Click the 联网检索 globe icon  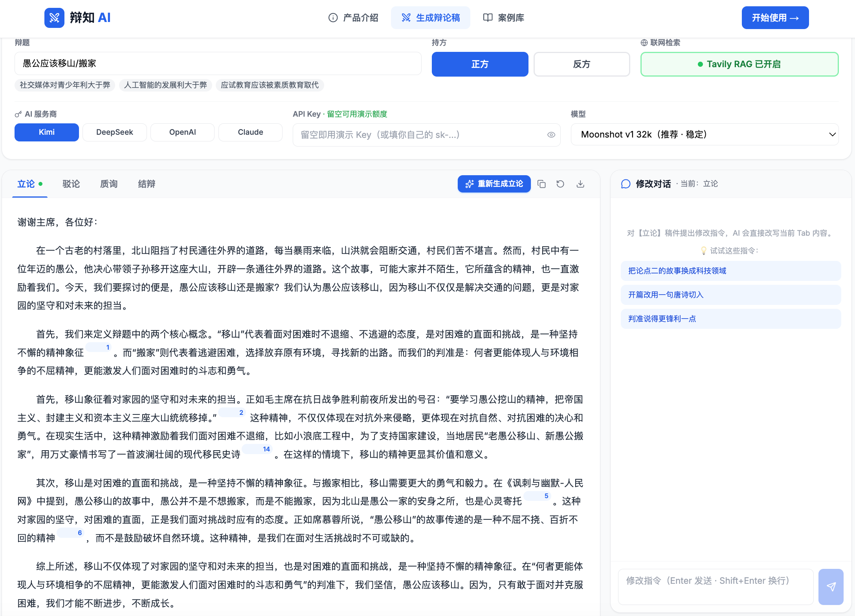tap(643, 42)
